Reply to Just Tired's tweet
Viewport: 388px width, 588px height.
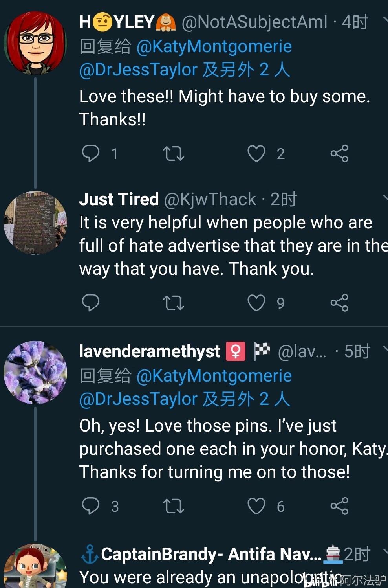click(x=91, y=303)
